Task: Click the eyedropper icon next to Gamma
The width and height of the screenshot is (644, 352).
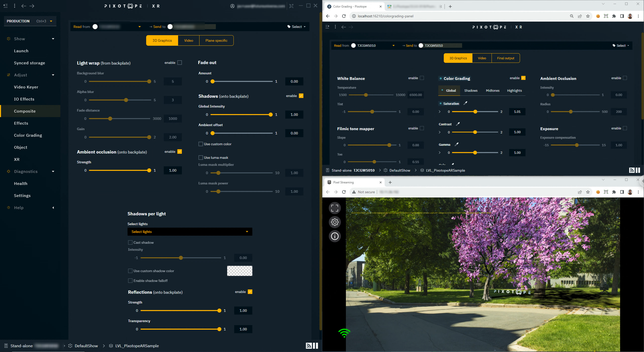Action: (x=456, y=145)
